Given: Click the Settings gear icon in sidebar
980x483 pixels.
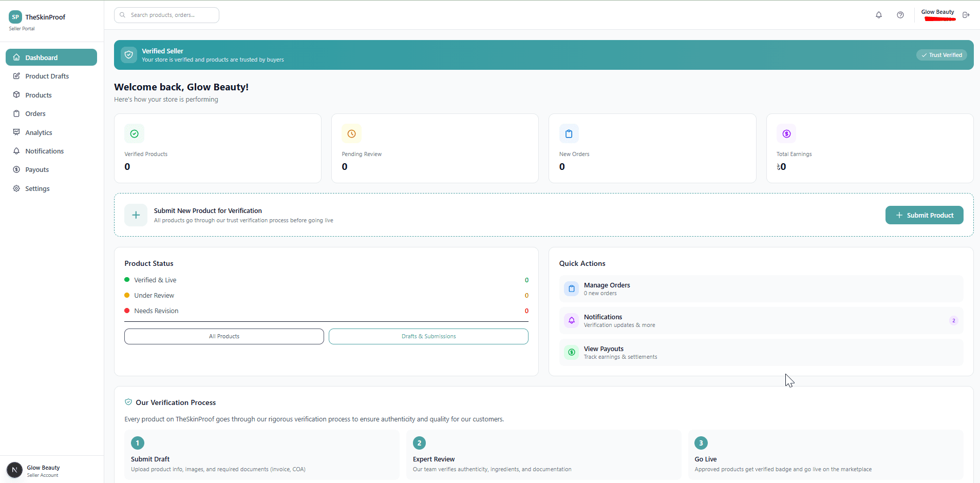Looking at the screenshot, I should click(17, 188).
